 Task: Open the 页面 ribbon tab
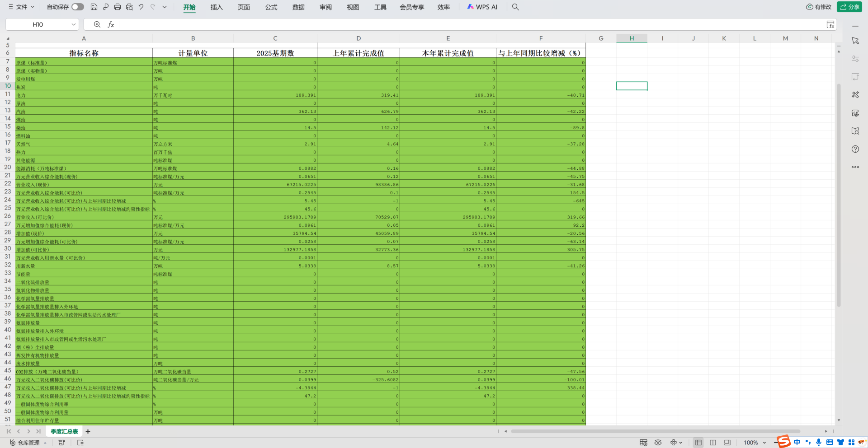coord(244,7)
